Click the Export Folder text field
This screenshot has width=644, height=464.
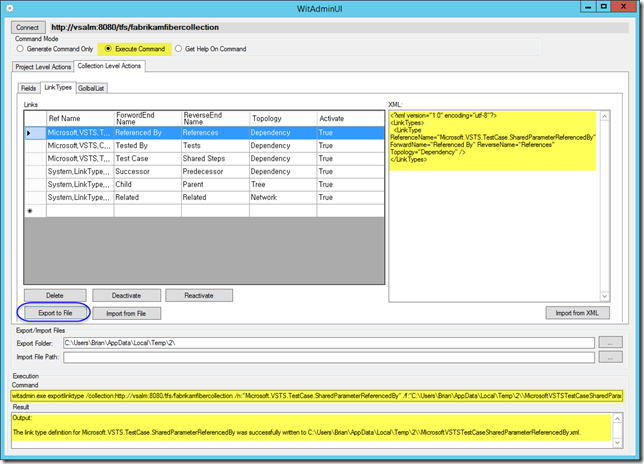329,343
